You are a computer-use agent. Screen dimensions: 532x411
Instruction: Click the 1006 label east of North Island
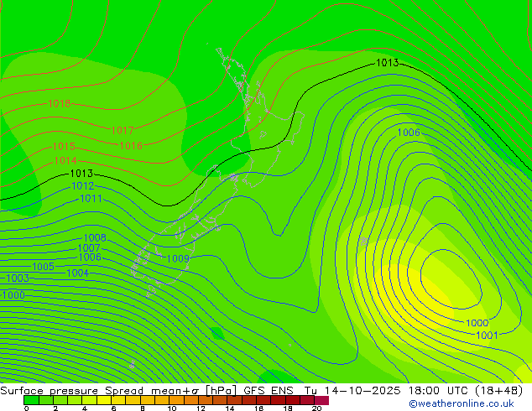409,133
